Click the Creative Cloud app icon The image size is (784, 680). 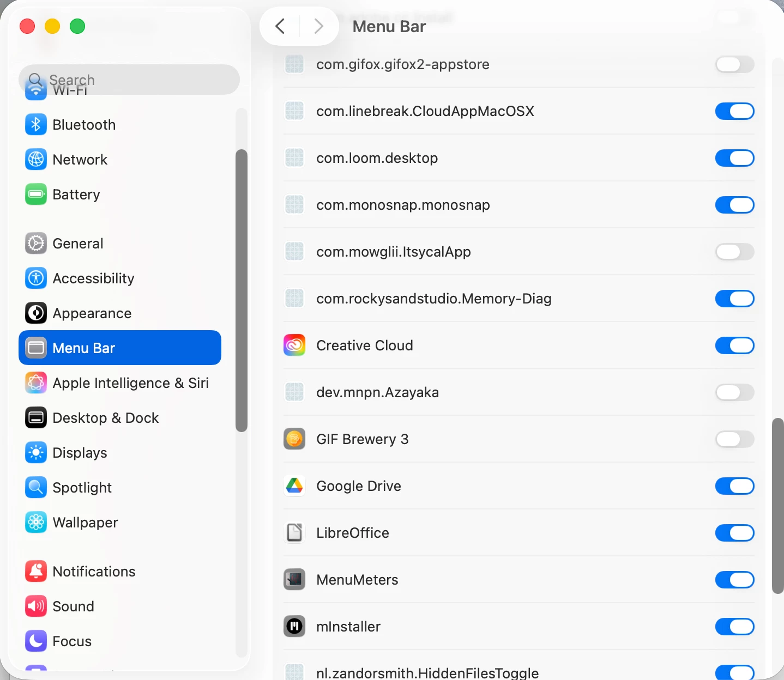tap(294, 345)
